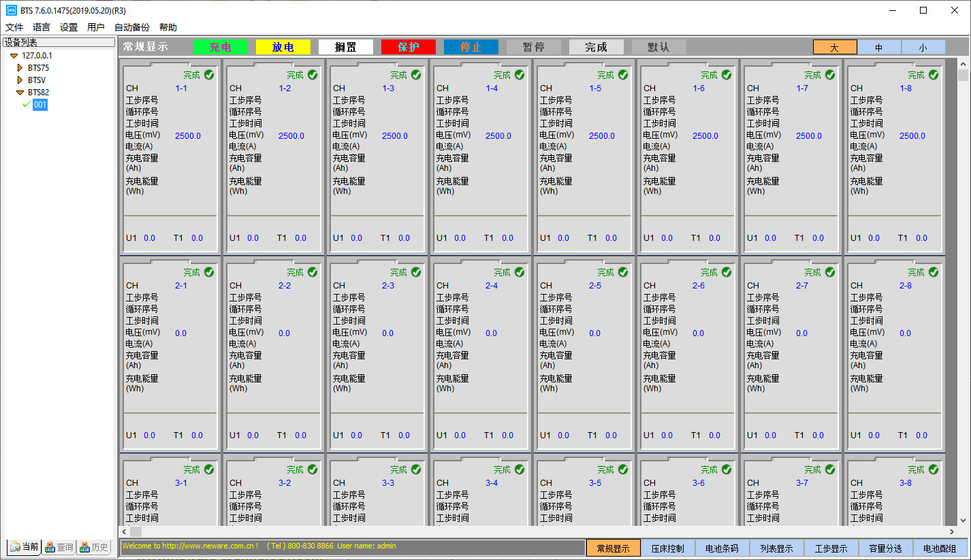Click the green 充电 status legend
The width and height of the screenshot is (971, 560).
pyautogui.click(x=221, y=47)
